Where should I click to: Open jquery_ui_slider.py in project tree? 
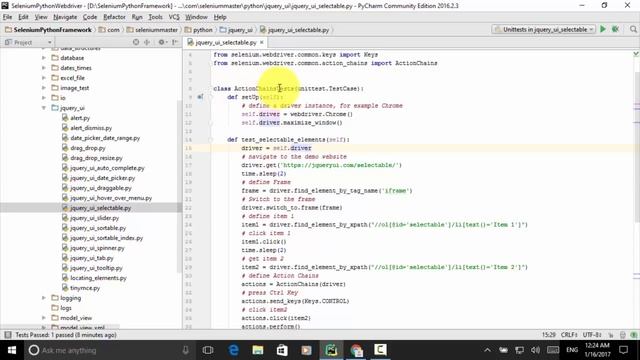(94, 218)
